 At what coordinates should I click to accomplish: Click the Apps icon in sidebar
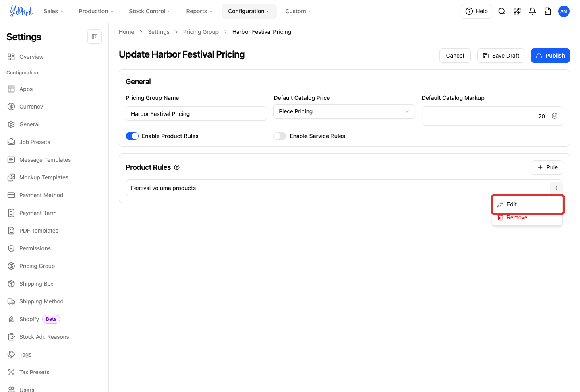pos(11,89)
